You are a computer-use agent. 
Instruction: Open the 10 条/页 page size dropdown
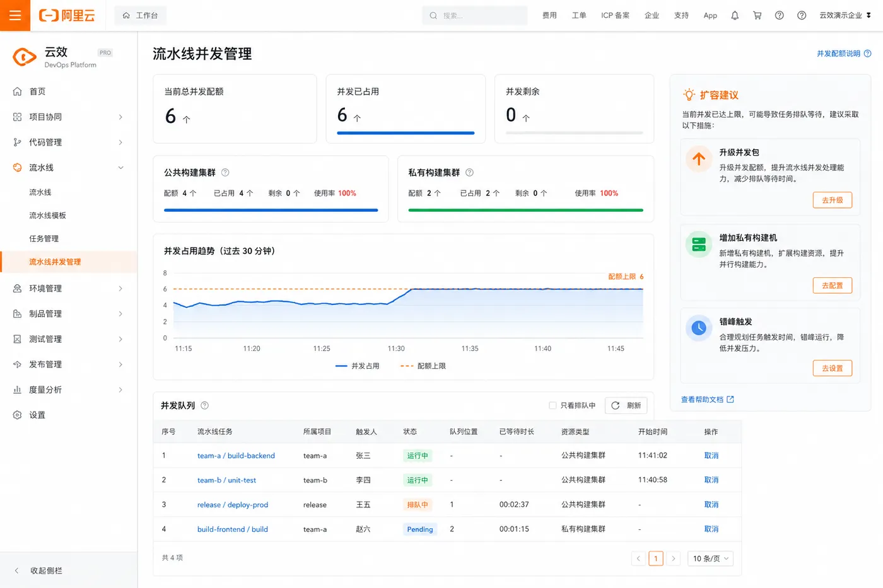click(x=711, y=558)
